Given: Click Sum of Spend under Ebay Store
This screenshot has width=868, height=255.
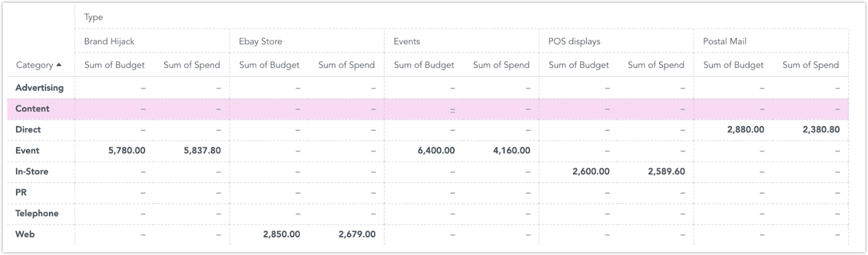Looking at the screenshot, I should coord(346,65).
